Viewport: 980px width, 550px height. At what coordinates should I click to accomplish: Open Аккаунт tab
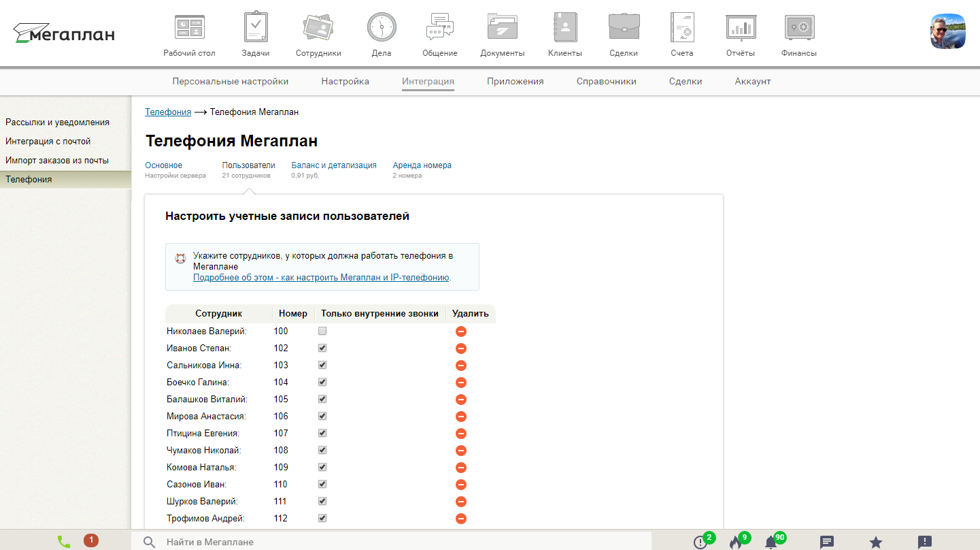click(x=753, y=81)
